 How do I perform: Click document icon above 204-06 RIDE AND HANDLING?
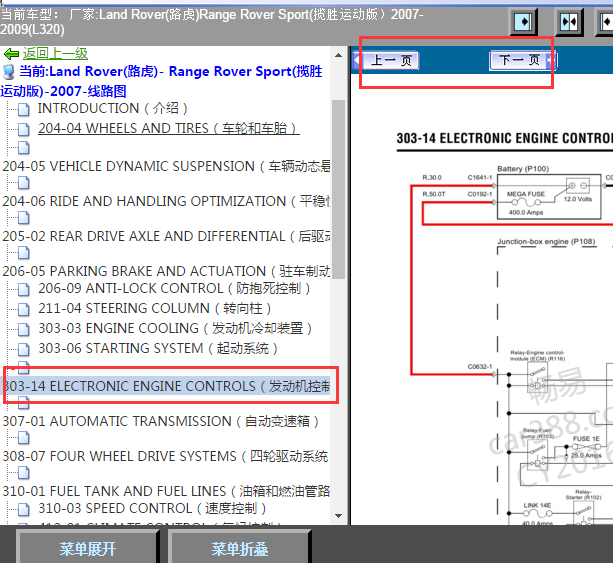point(23,183)
